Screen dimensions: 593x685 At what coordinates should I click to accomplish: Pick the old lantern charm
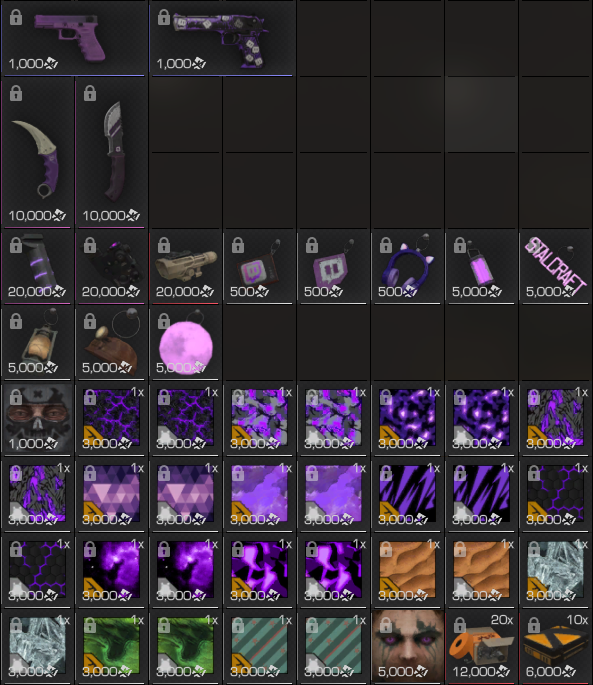[37, 342]
